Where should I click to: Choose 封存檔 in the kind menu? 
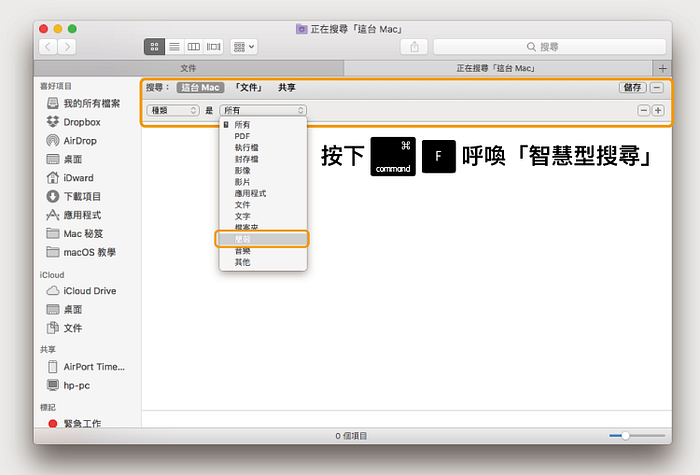coord(263,159)
